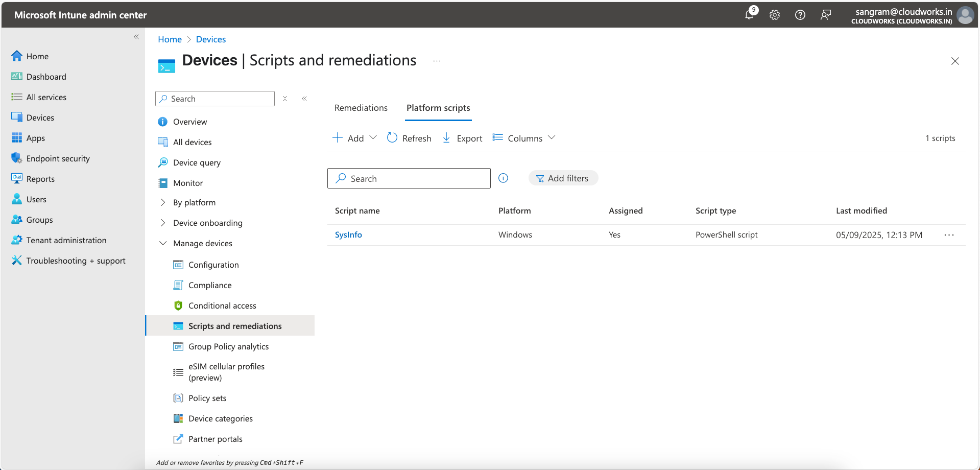Close the Scripts and remediations blade
980x470 pixels.
[955, 61]
